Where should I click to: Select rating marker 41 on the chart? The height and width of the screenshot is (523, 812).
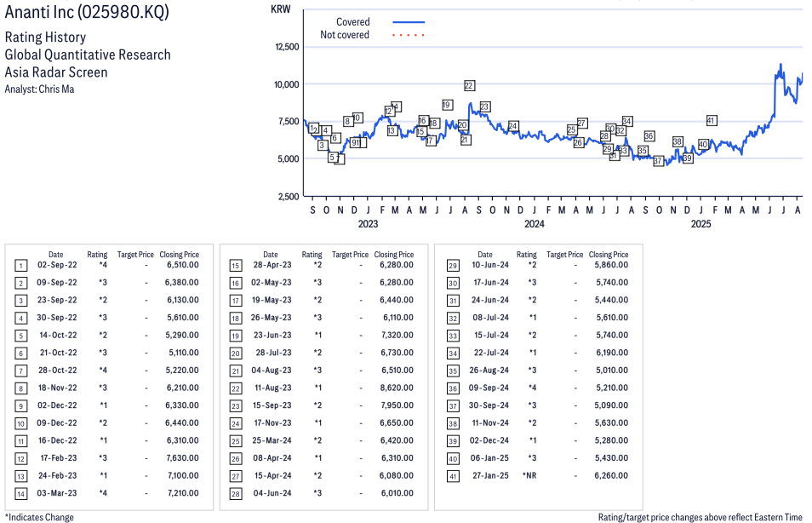712,120
